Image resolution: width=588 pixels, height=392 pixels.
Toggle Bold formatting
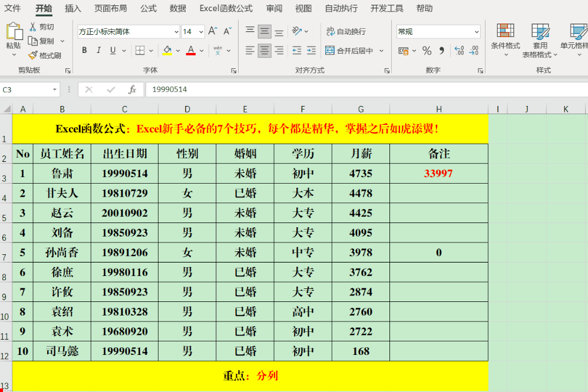coord(84,51)
